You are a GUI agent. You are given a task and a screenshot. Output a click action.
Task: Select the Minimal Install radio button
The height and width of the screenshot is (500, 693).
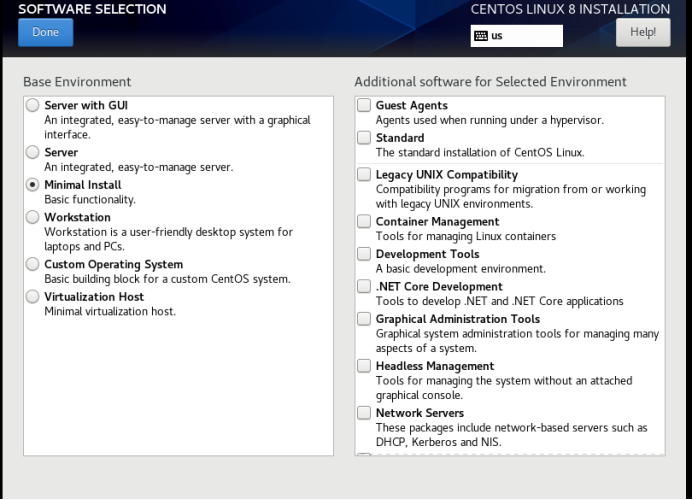tap(32, 184)
